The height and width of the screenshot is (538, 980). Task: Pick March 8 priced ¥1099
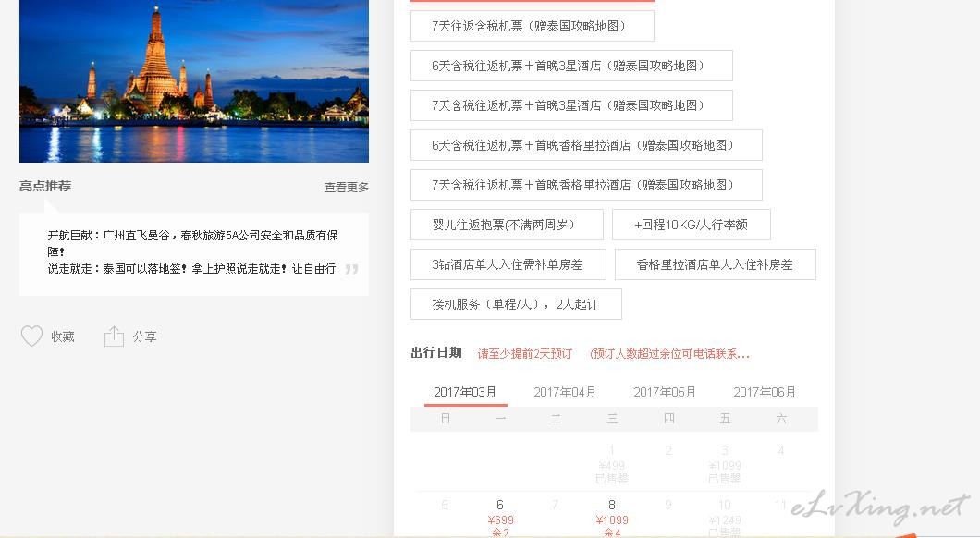[x=612, y=518]
